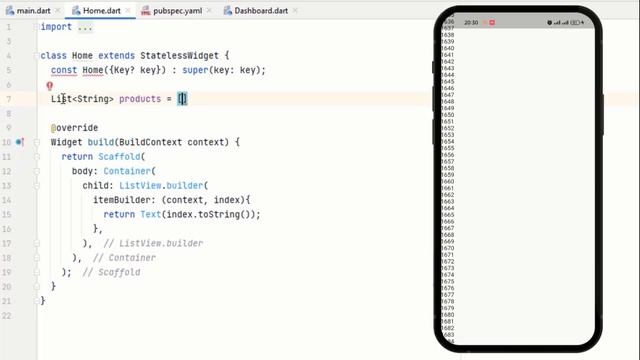Collapse the Container block at line 12
Image resolution: width=640 pixels, height=360 pixels.
tap(36, 171)
